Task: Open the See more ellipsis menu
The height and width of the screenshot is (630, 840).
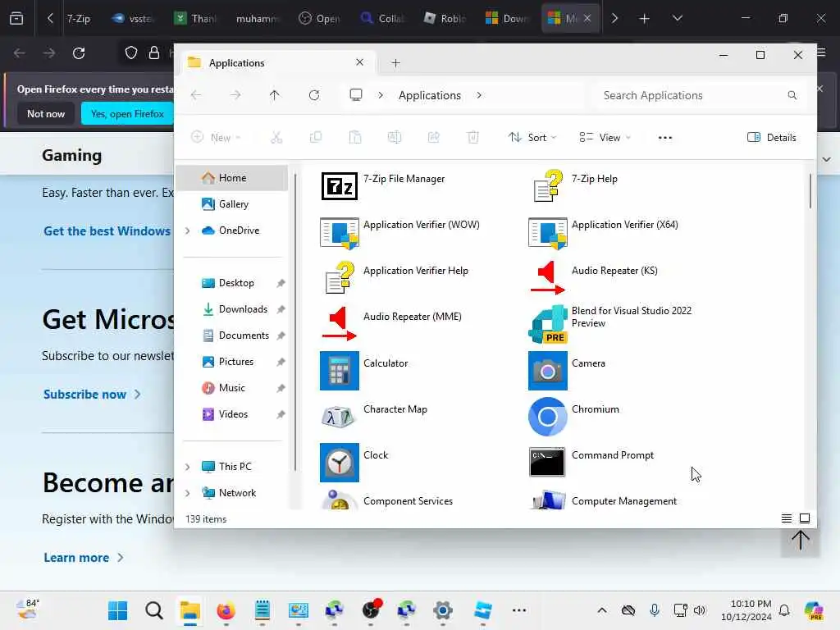Action: 664,138
